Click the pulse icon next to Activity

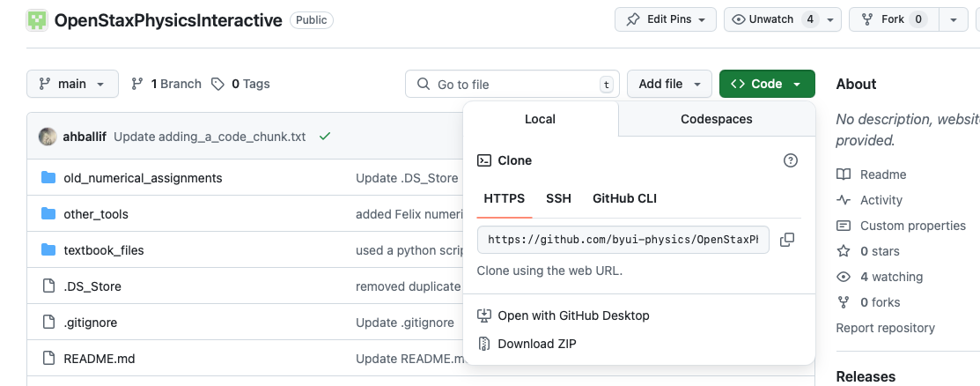tap(844, 200)
